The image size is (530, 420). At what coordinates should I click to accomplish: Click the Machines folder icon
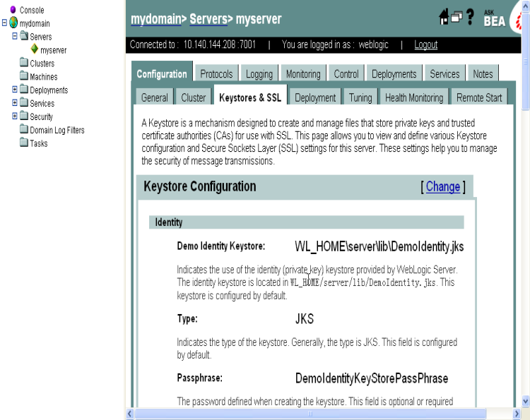pyautogui.click(x=24, y=77)
